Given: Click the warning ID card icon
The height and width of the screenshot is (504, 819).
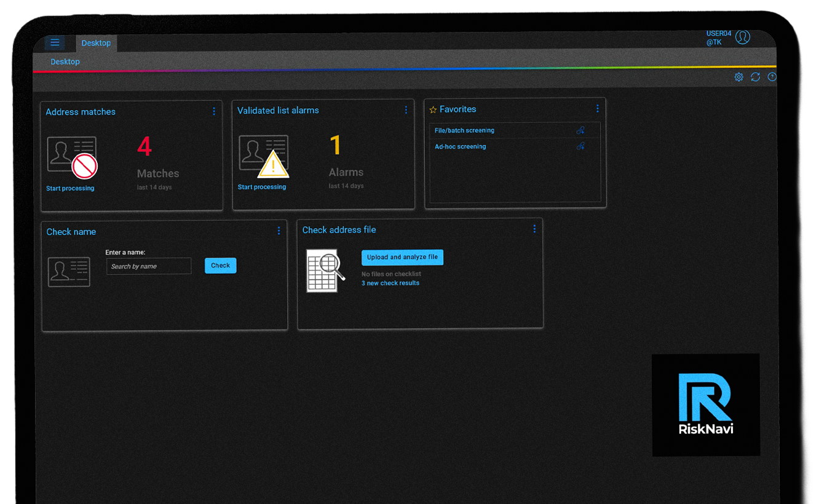Looking at the screenshot, I should (264, 156).
